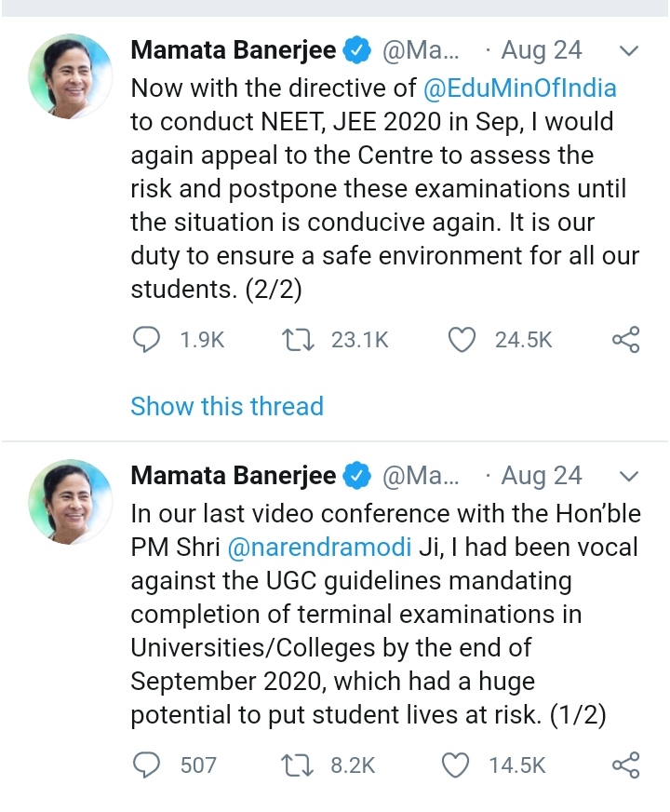Open Mamata Banerjee's name on first tweet
This screenshot has height=812, width=670.
click(233, 50)
